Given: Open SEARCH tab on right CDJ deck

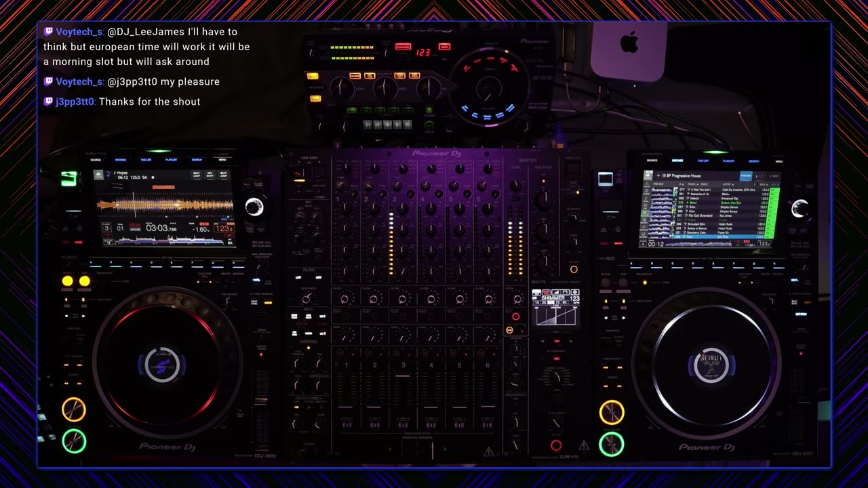Looking at the screenshot, I should [754, 161].
